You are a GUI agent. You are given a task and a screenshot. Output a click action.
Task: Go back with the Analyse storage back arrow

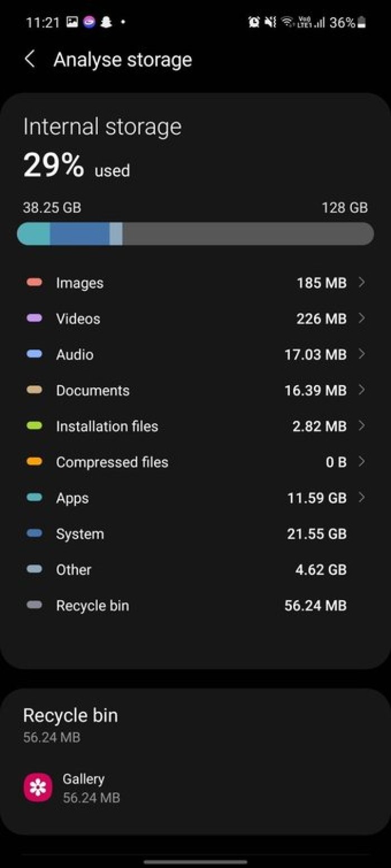point(30,59)
